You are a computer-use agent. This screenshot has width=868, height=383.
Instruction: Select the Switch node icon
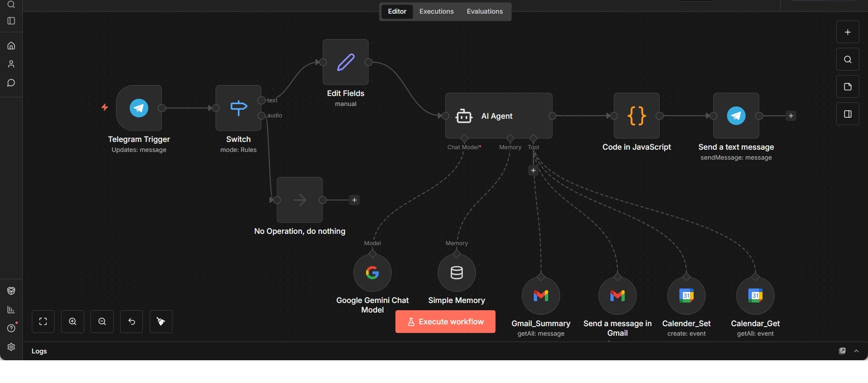point(238,108)
